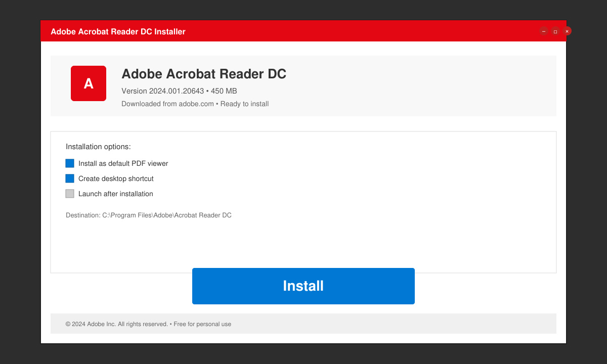Click the big blue Install button
The width and height of the screenshot is (607, 364).
(x=303, y=286)
